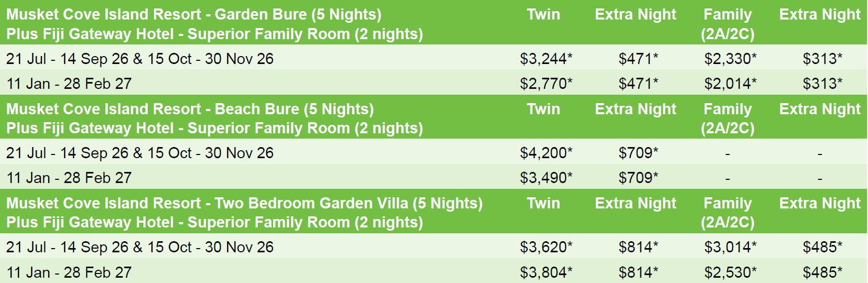Select the $3,014 Family price
This screenshot has height=283, width=868.
(730, 247)
